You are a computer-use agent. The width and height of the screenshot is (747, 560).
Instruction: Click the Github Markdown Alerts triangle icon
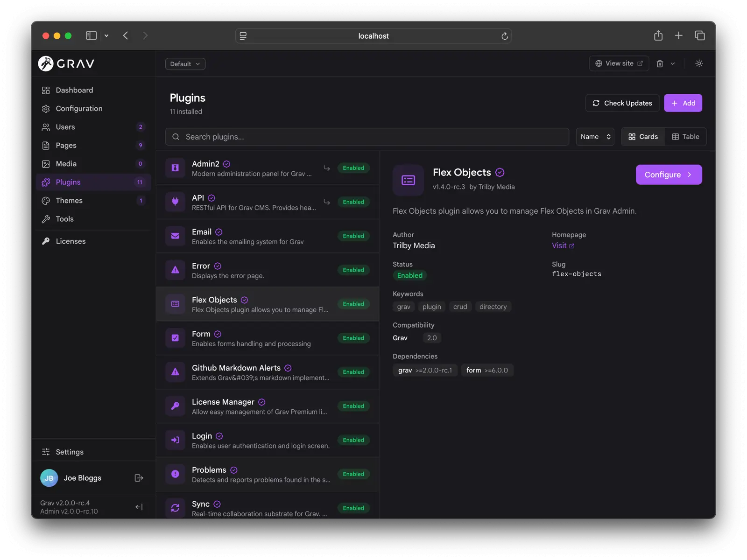pos(175,372)
